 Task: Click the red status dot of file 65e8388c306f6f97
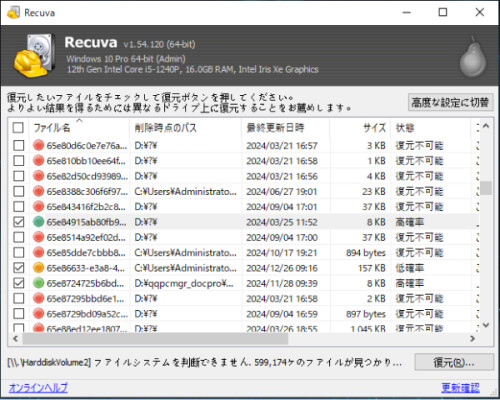tap(39, 191)
